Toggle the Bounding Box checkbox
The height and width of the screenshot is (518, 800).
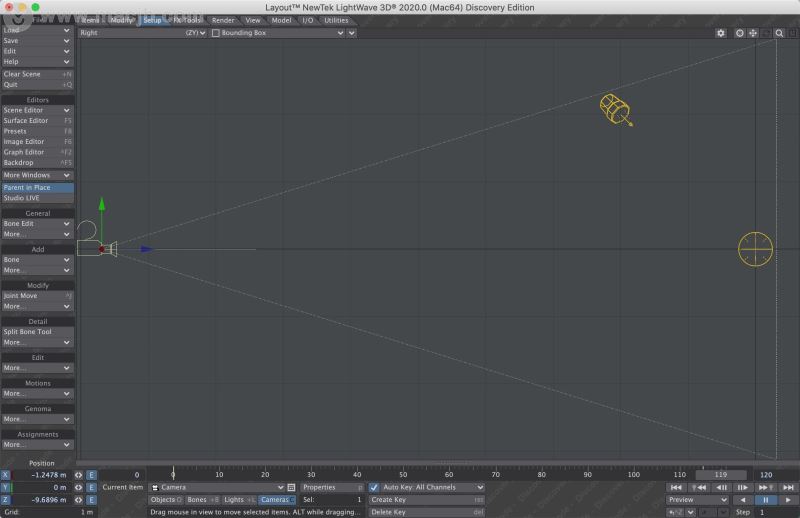tap(216, 33)
